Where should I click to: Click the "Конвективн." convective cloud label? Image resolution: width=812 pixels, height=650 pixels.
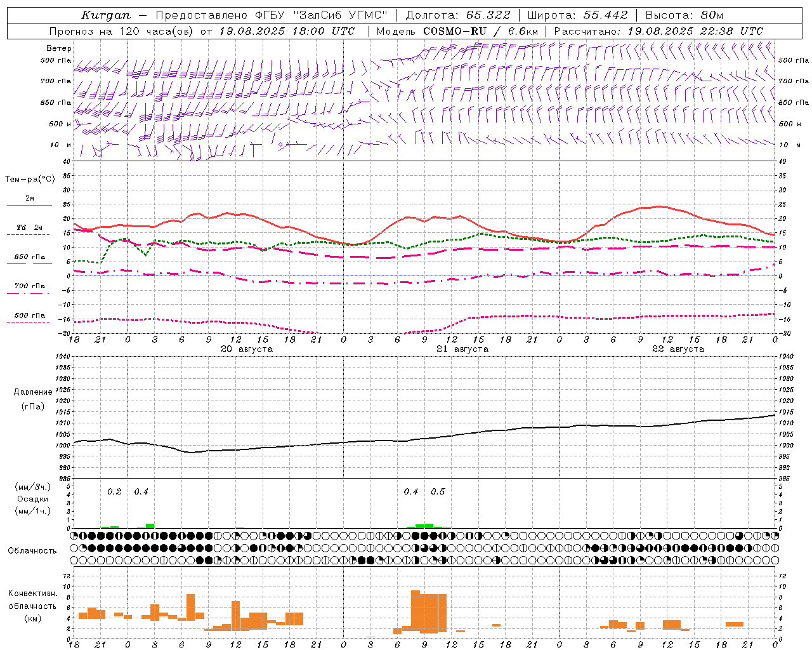click(x=33, y=594)
